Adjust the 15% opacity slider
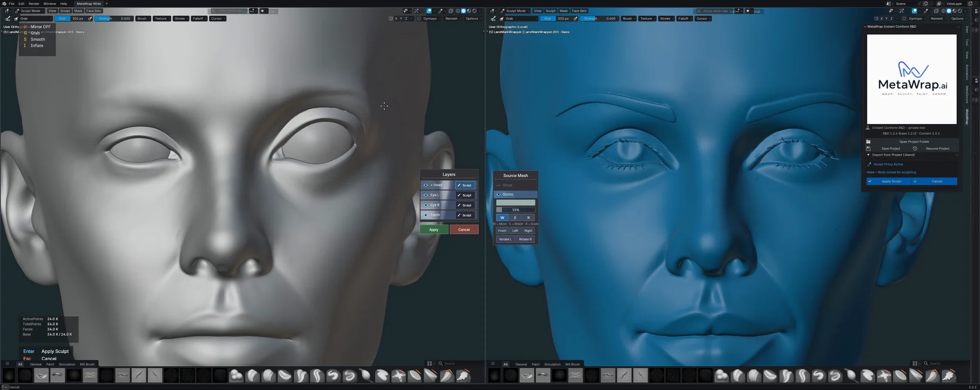The width and height of the screenshot is (980, 390). click(516, 210)
